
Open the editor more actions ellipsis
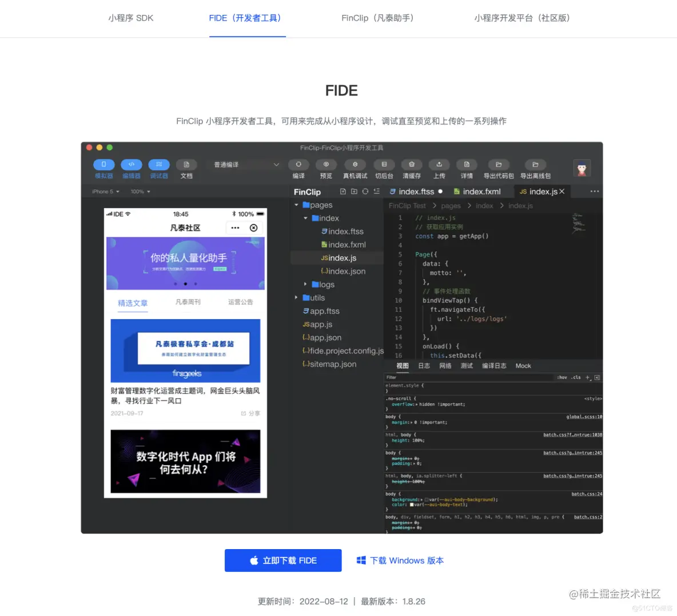[x=594, y=192]
